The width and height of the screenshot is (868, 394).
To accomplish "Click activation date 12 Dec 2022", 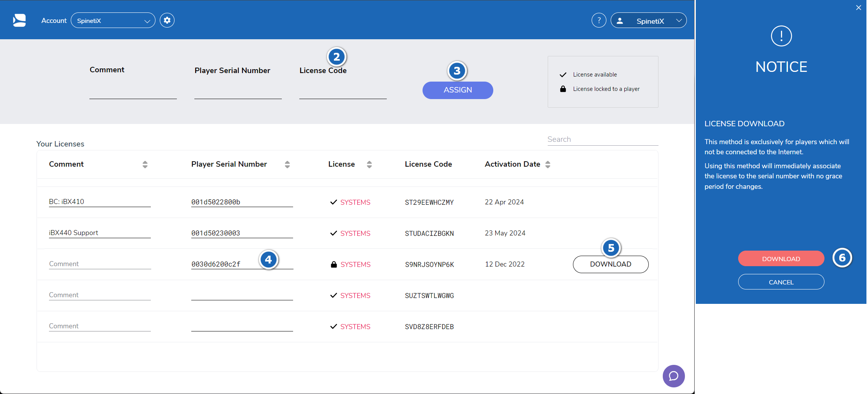I will coord(505,264).
